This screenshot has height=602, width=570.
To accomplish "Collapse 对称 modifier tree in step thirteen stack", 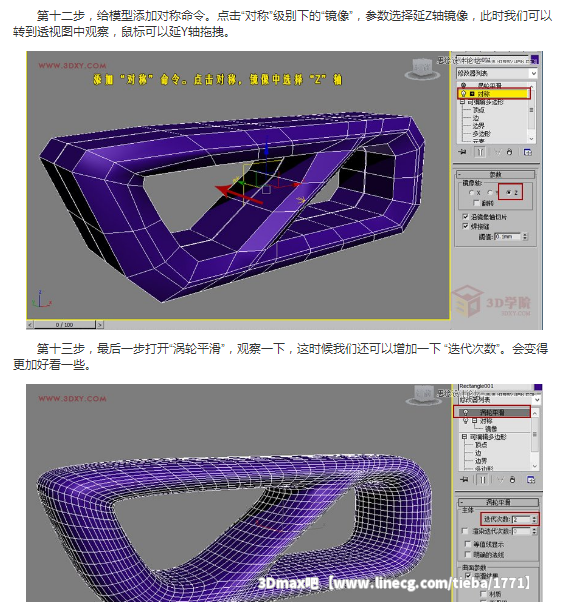I will (x=474, y=421).
